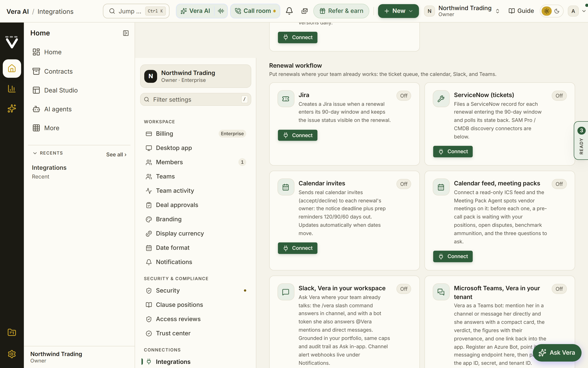Click the Calendar feed card icon
The height and width of the screenshot is (368, 588).
click(441, 187)
